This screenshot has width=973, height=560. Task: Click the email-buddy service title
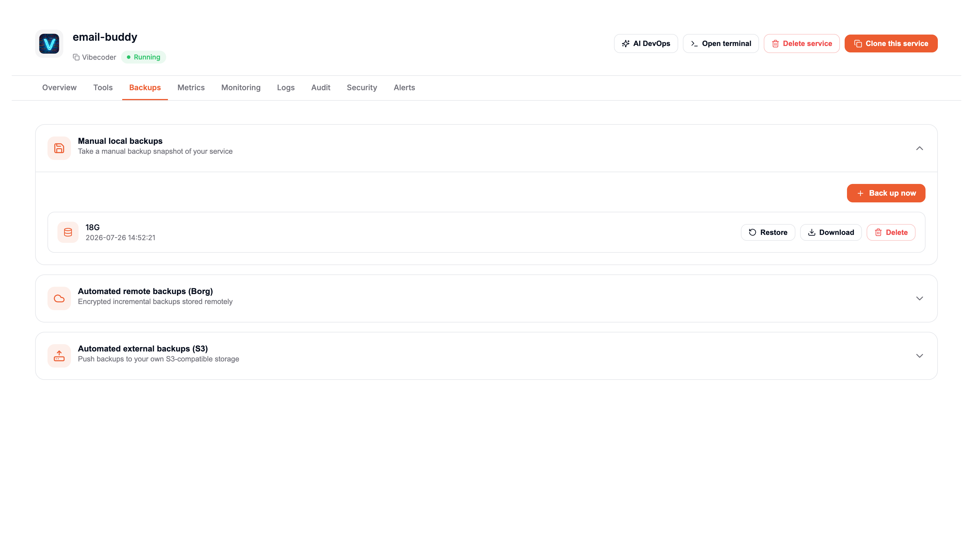(x=105, y=37)
